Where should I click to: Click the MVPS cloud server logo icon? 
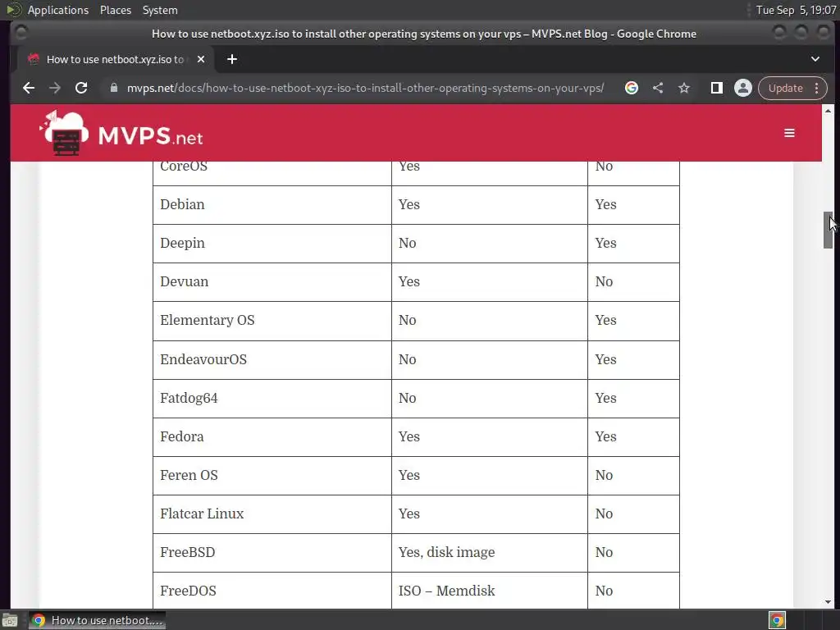[64, 134]
